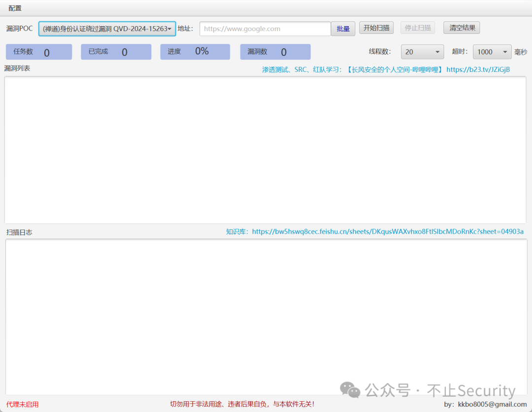Open the 知识库 Feishu knowledge base link
Screen dimensions: 532x412
click(387, 232)
